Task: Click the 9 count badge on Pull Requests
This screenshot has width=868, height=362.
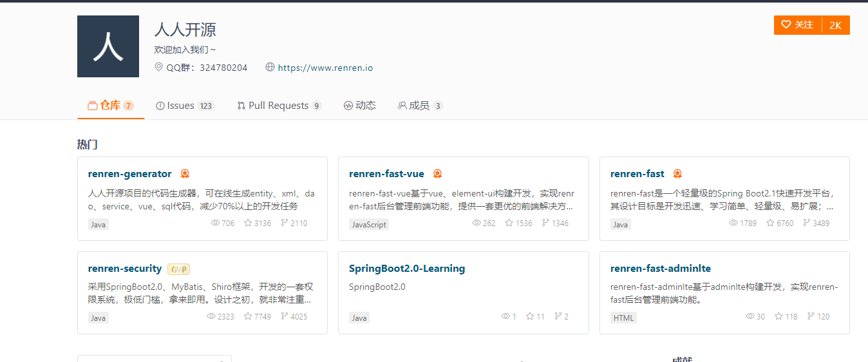Action: point(316,106)
